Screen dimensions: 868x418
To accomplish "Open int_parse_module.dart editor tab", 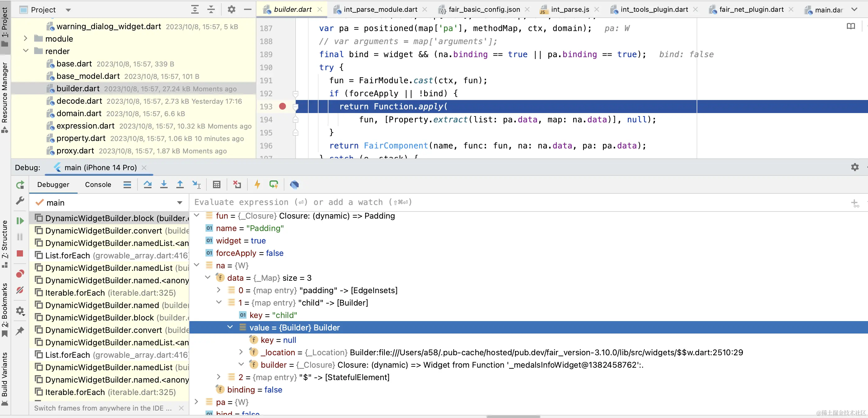I will (x=380, y=9).
